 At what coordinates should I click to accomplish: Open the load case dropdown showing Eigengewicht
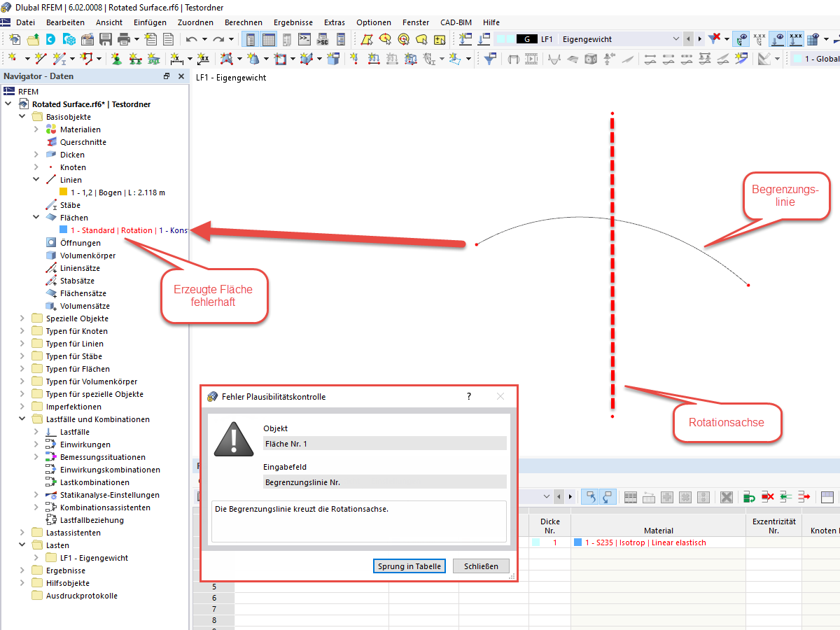[x=677, y=38]
